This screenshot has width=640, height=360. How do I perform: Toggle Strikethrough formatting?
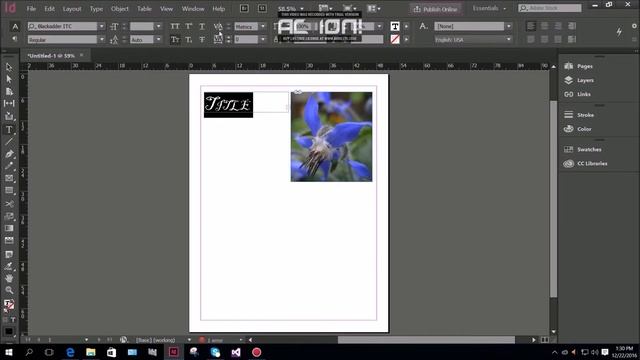coord(202,40)
